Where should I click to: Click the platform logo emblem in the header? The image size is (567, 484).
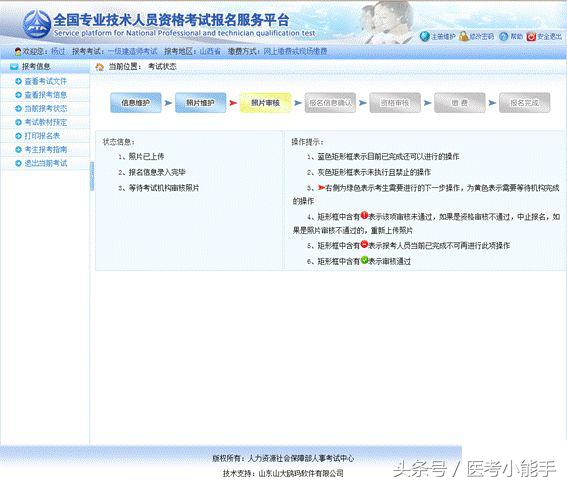point(37,24)
